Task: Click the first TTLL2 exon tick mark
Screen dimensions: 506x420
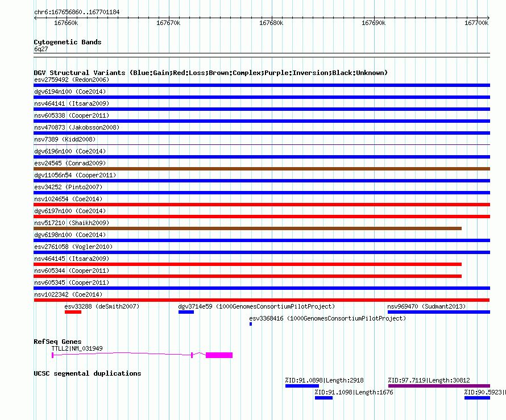Action: (53, 355)
